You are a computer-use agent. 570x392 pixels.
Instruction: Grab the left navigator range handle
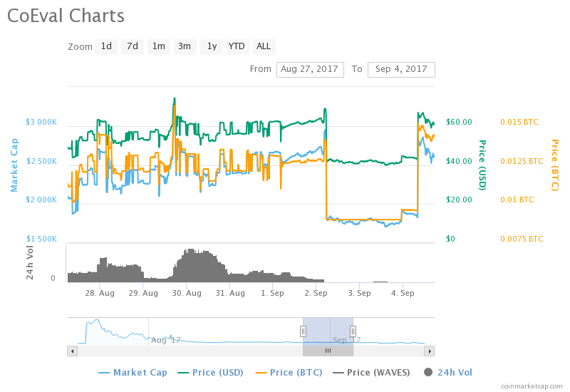304,331
